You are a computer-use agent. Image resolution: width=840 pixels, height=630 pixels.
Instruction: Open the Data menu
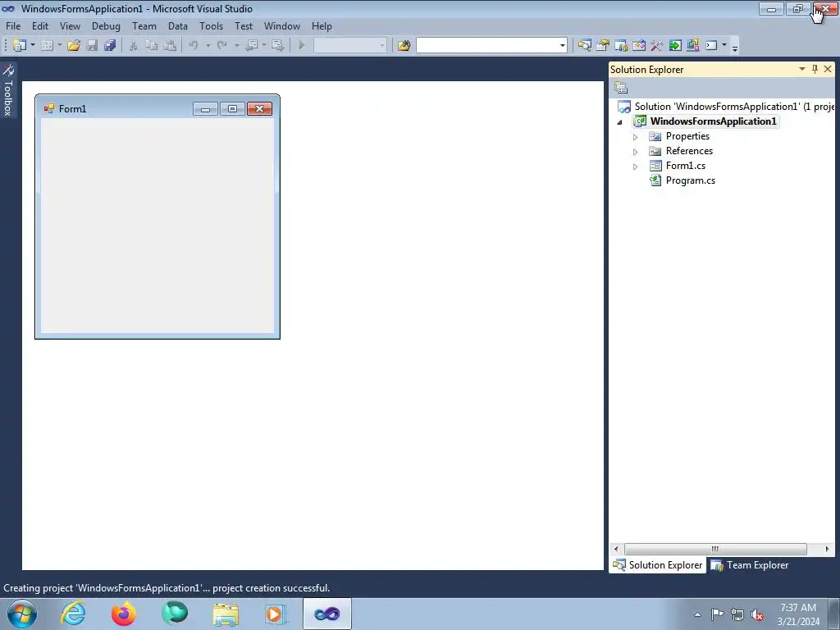click(178, 25)
